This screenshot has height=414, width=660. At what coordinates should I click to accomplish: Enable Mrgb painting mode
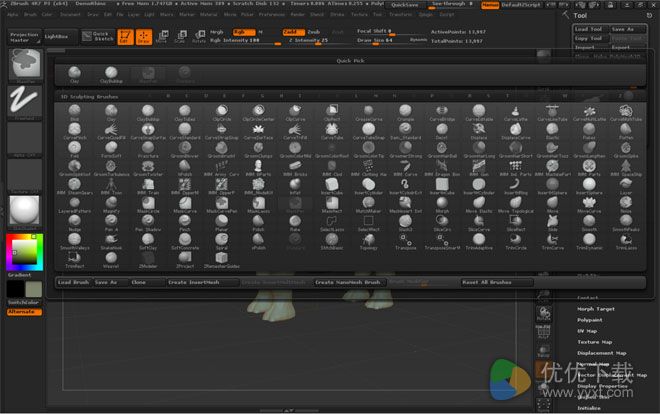(216, 32)
